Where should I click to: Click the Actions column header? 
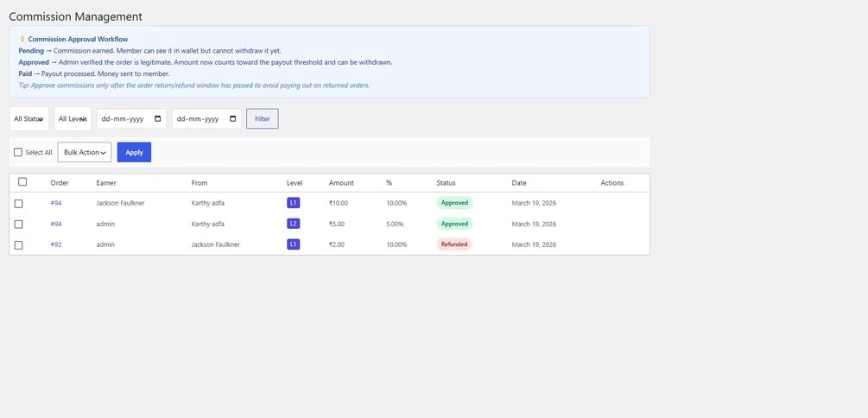(x=612, y=183)
